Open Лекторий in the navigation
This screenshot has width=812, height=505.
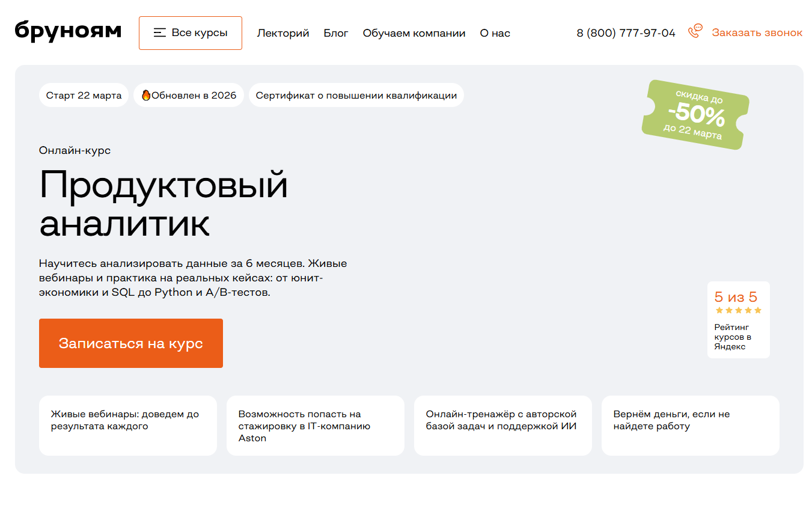[x=283, y=33]
